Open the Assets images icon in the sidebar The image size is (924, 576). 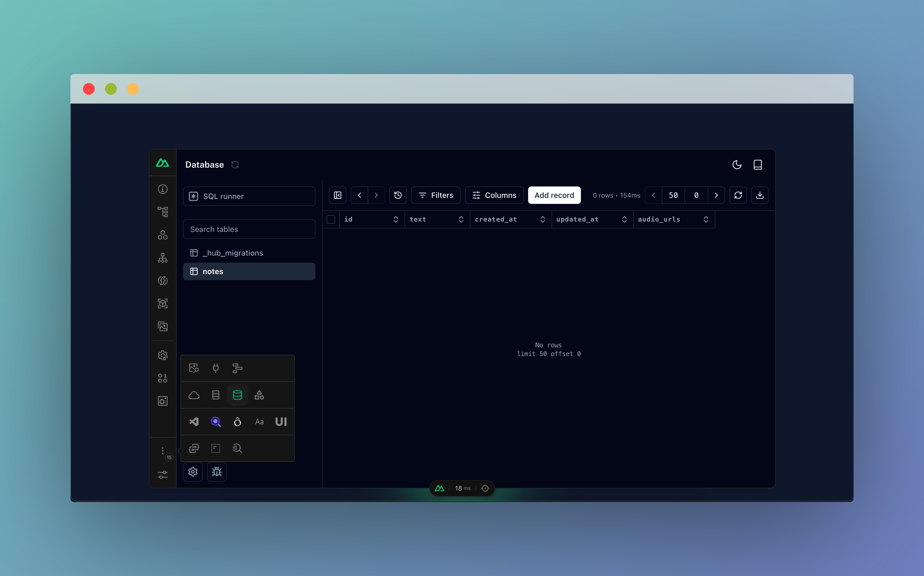pyautogui.click(x=162, y=326)
